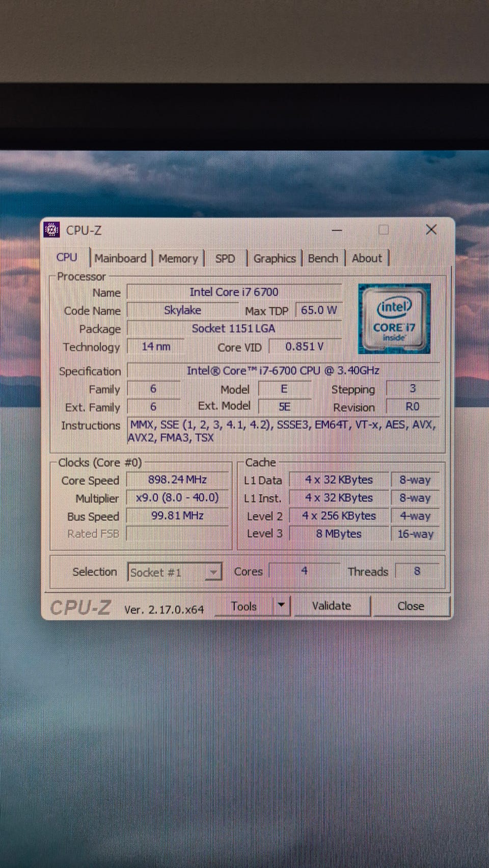This screenshot has height=868, width=489.
Task: Click the Instructions list starting 'MMX, SSE'
Action: click(283, 431)
